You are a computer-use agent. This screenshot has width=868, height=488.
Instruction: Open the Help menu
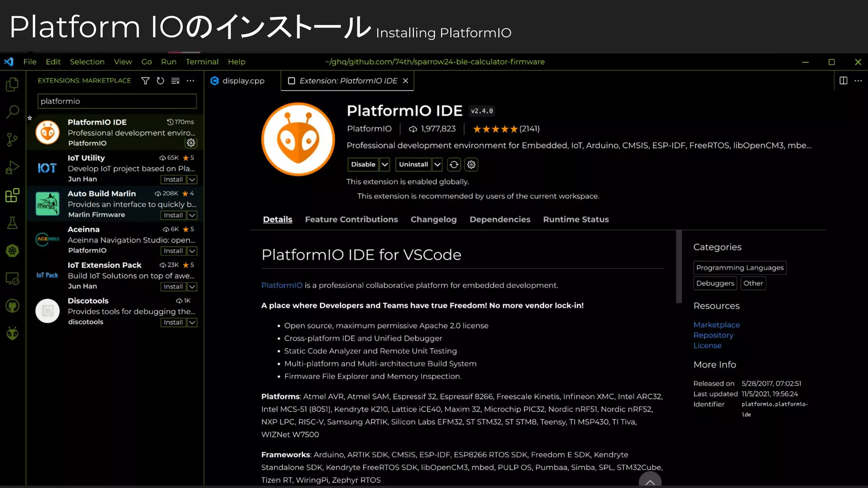pyautogui.click(x=236, y=61)
